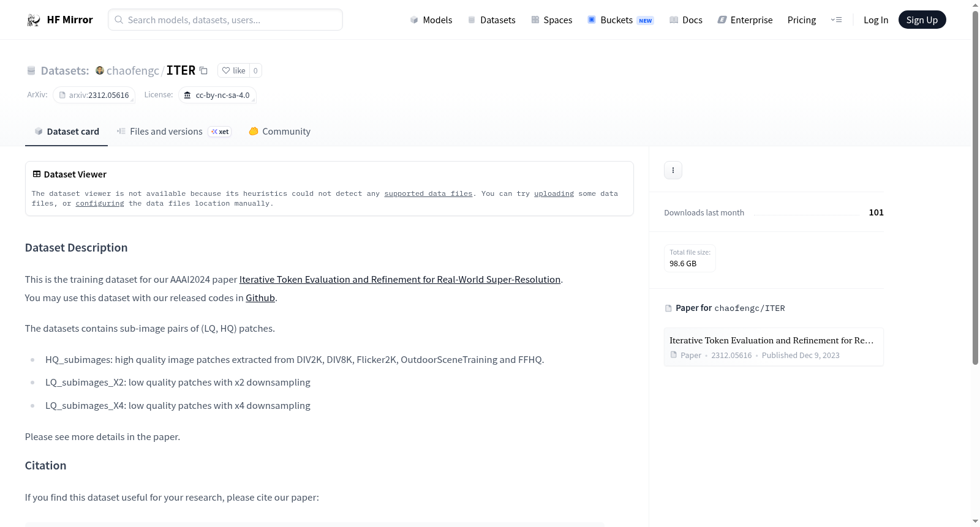Click the downloads value 101
The image size is (980, 527).
click(876, 212)
